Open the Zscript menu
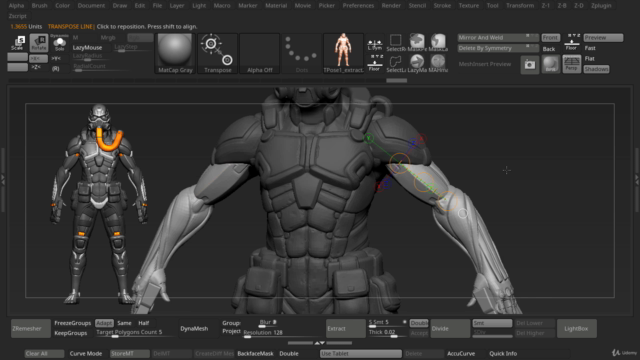The height and width of the screenshot is (360, 640). [x=18, y=16]
